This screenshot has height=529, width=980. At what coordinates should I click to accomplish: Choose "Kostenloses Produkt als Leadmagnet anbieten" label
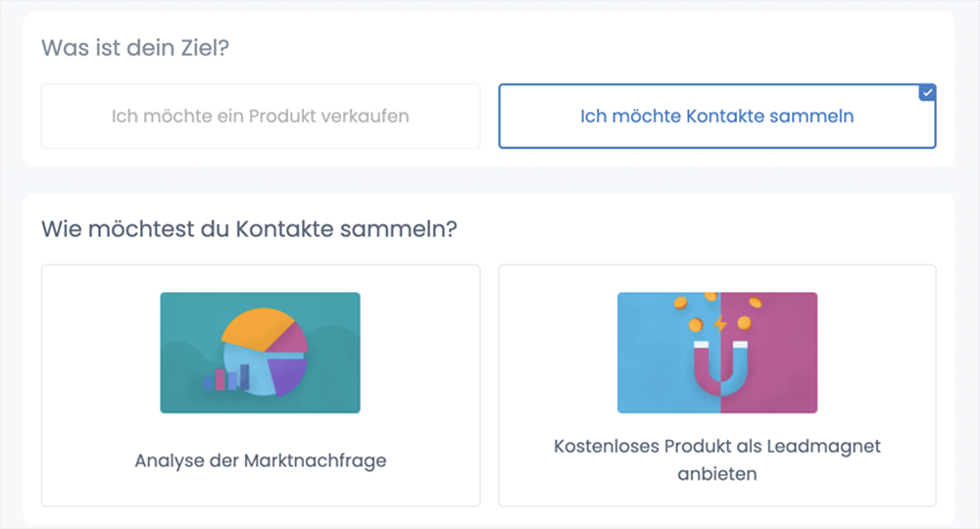[716, 460]
